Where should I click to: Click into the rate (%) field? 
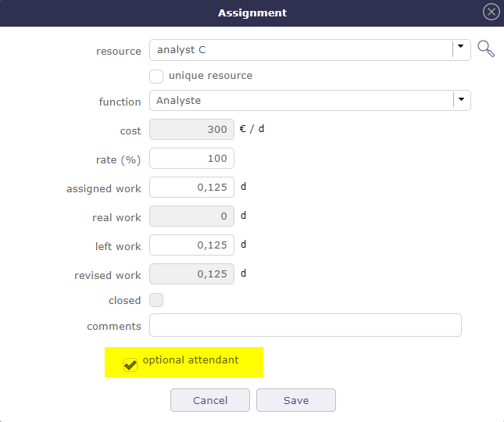(x=191, y=159)
